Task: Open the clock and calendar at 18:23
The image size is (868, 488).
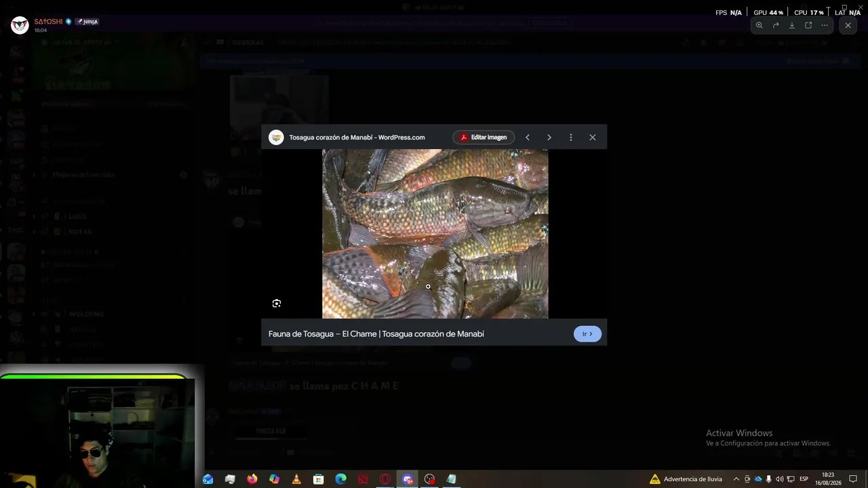Action: (x=828, y=479)
